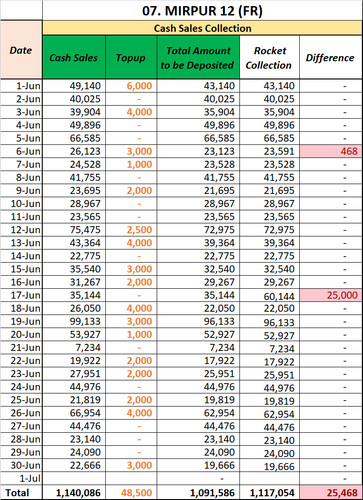This screenshot has height=500, width=363.
Task: Click the highlighted difference cell 25,000
Action: pos(331,295)
